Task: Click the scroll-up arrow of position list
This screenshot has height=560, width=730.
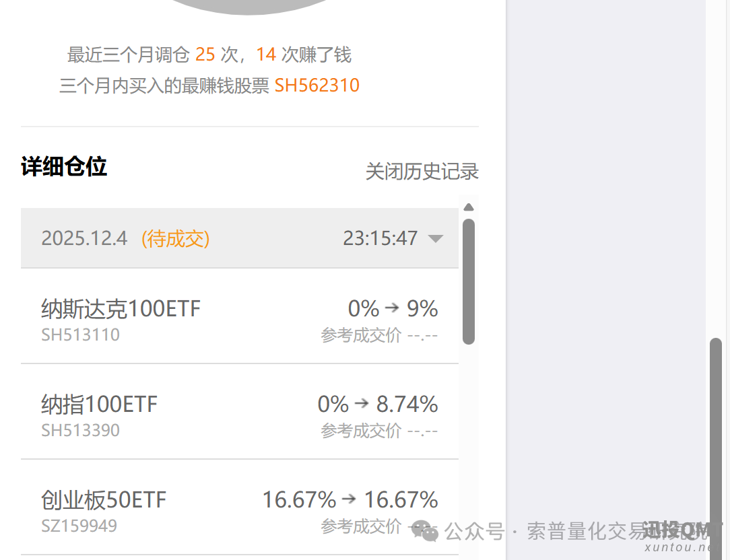Action: [x=469, y=207]
